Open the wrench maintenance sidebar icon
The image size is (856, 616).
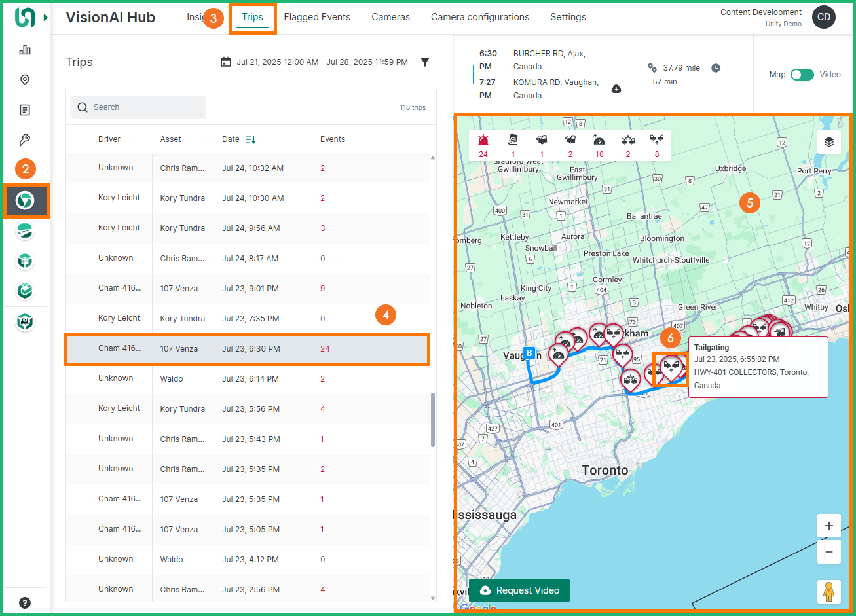click(25, 140)
